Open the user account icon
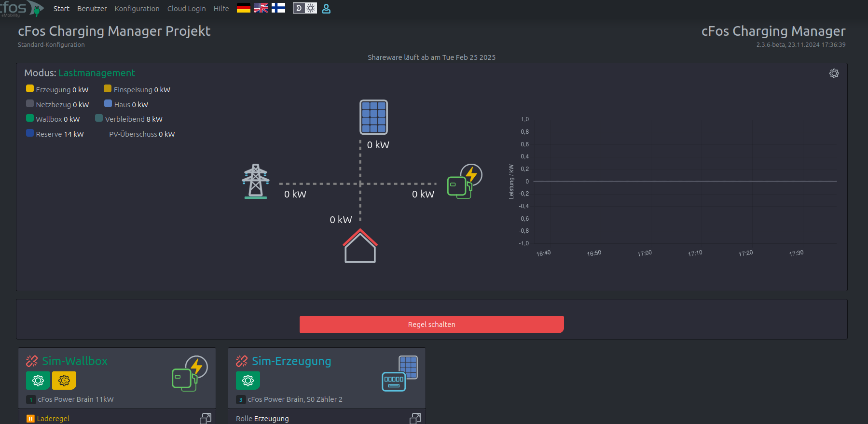This screenshot has height=424, width=868. tap(326, 9)
